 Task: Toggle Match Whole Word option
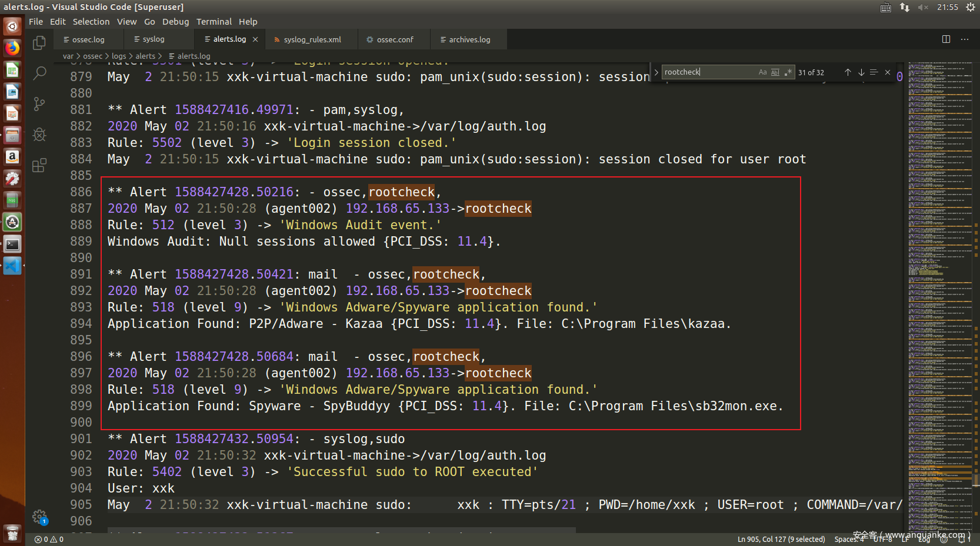pyautogui.click(x=775, y=72)
